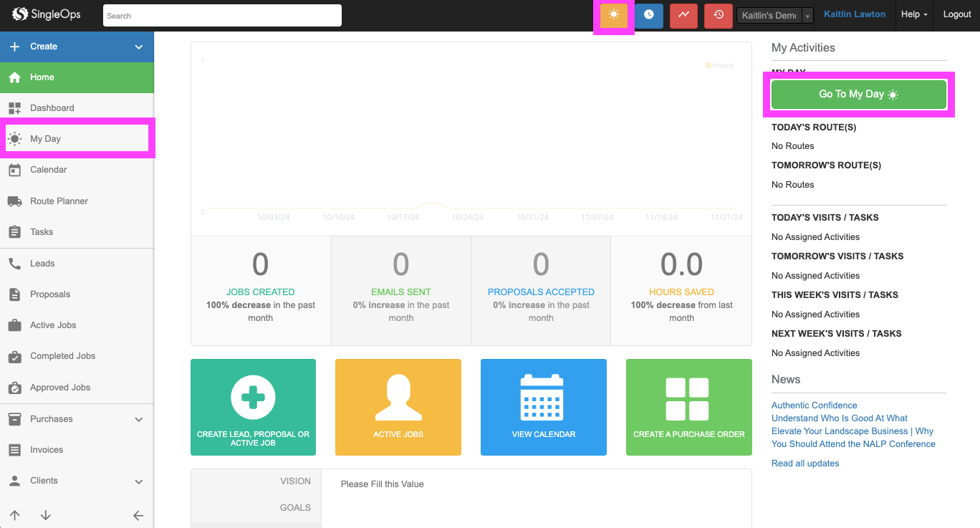Expand the Clients sidebar section
The image size is (980, 528).
click(x=139, y=481)
